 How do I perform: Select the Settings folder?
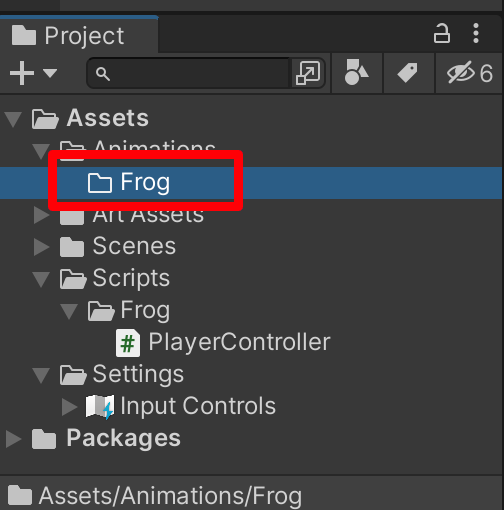(x=138, y=375)
